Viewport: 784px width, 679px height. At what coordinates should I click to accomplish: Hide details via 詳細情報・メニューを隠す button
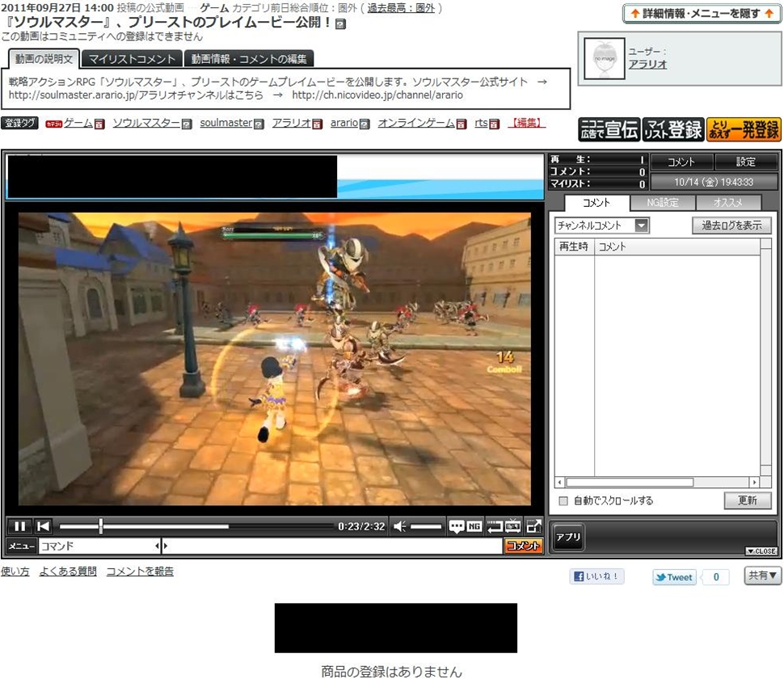[x=702, y=14]
